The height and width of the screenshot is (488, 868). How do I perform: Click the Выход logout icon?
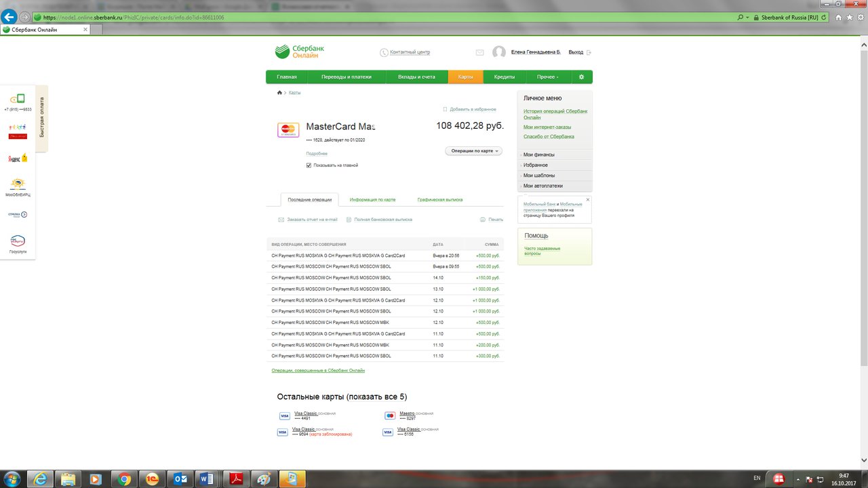click(589, 52)
